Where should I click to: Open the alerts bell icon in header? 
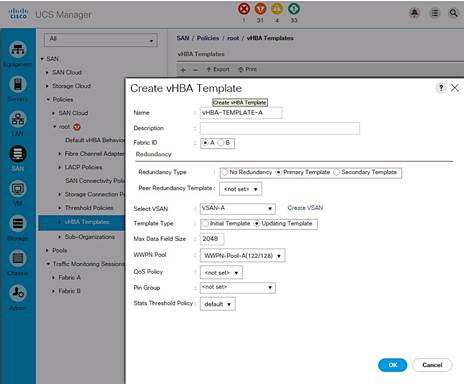click(414, 13)
